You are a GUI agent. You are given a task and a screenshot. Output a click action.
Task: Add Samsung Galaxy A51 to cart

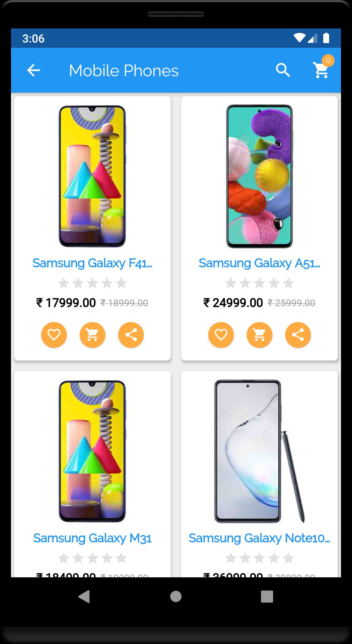coord(259,335)
